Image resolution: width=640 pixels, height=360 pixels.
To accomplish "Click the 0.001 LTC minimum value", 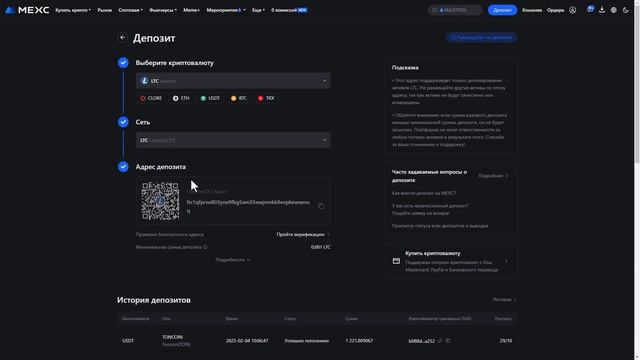I will (x=320, y=247).
